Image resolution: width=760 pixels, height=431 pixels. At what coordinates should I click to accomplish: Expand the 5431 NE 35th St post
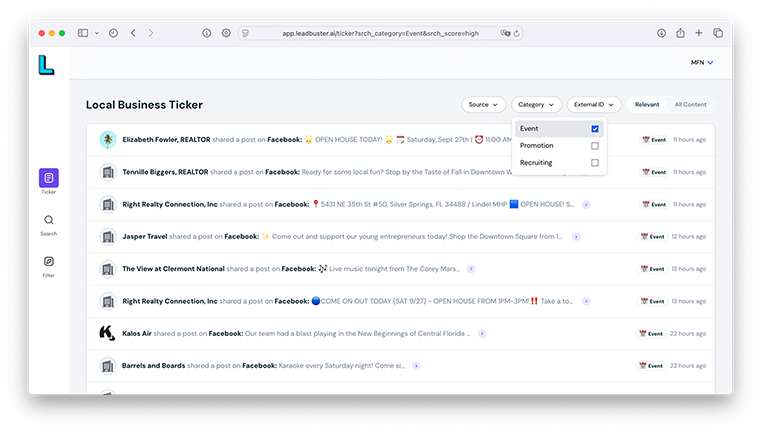coord(586,205)
